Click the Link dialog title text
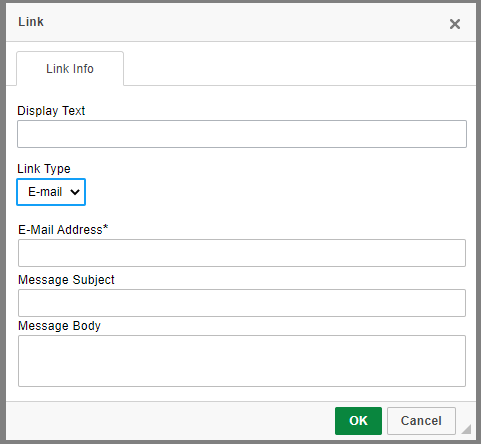The width and height of the screenshot is (481, 444). [31, 22]
